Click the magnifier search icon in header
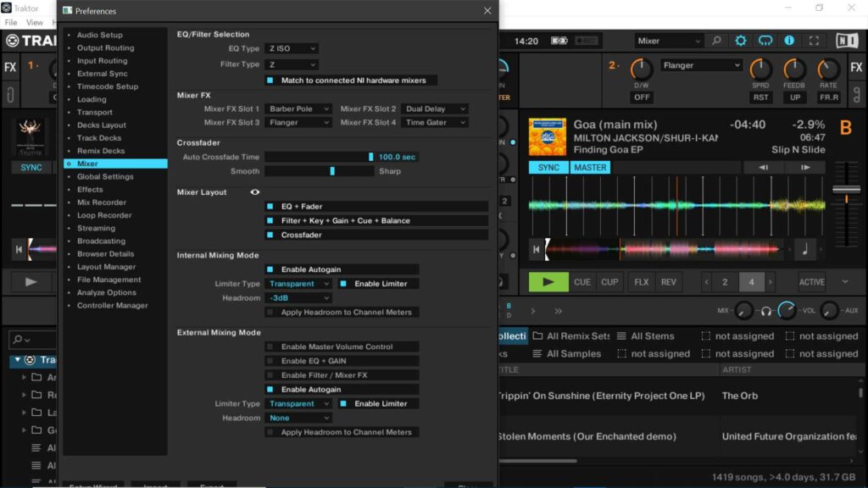The height and width of the screenshot is (488, 868). click(716, 41)
